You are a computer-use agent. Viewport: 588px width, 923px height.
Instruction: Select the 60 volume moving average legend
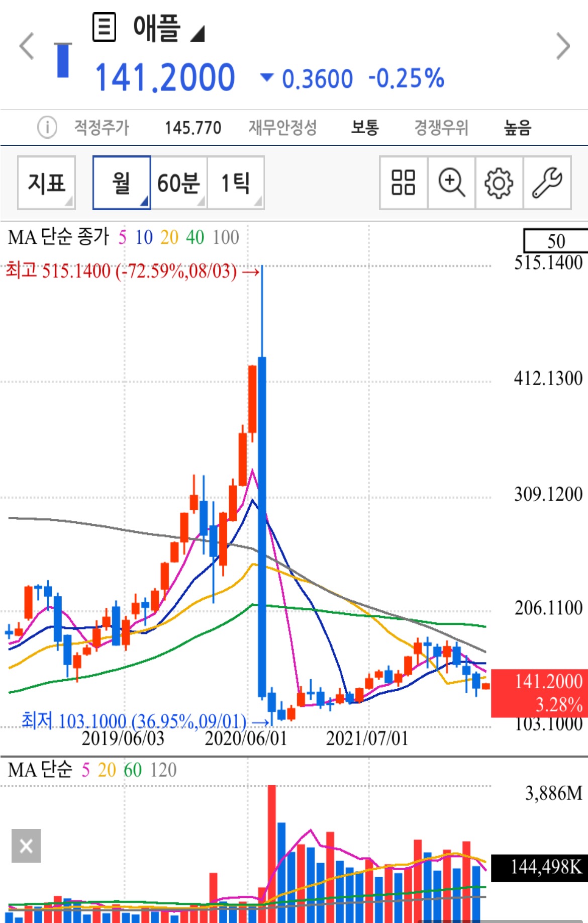133,770
